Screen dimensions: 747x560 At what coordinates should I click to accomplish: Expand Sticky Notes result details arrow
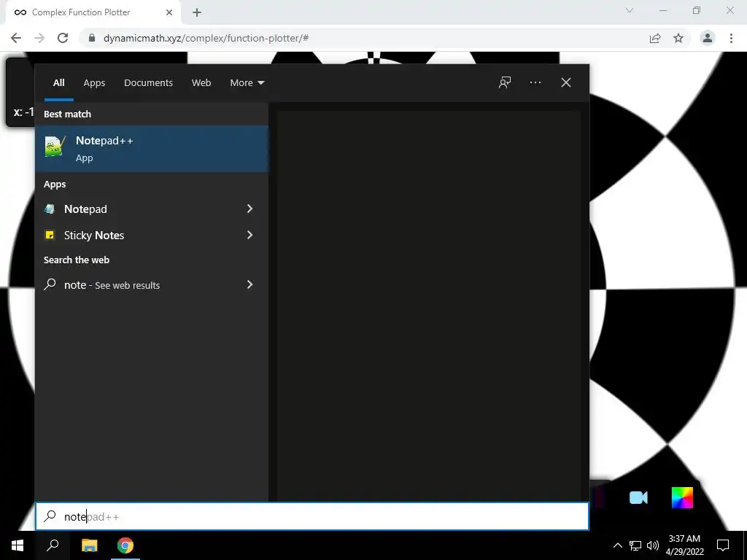click(x=249, y=235)
